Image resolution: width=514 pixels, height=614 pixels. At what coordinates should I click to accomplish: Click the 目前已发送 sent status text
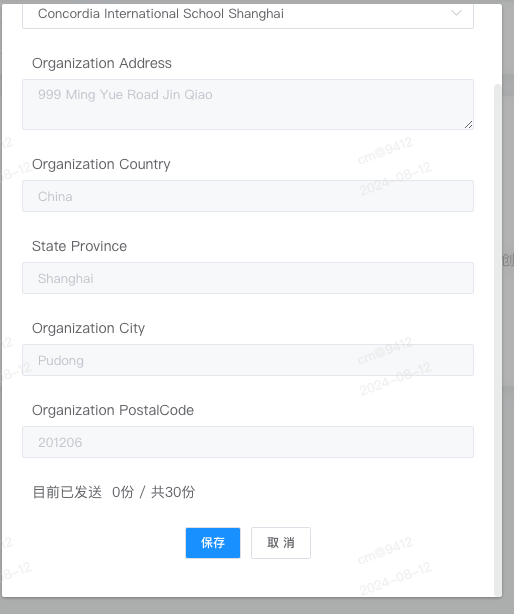pyautogui.click(x=67, y=492)
